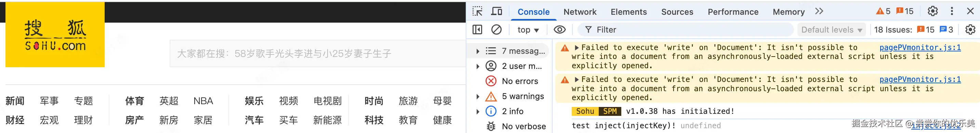Open the 视频 video link

288,101
